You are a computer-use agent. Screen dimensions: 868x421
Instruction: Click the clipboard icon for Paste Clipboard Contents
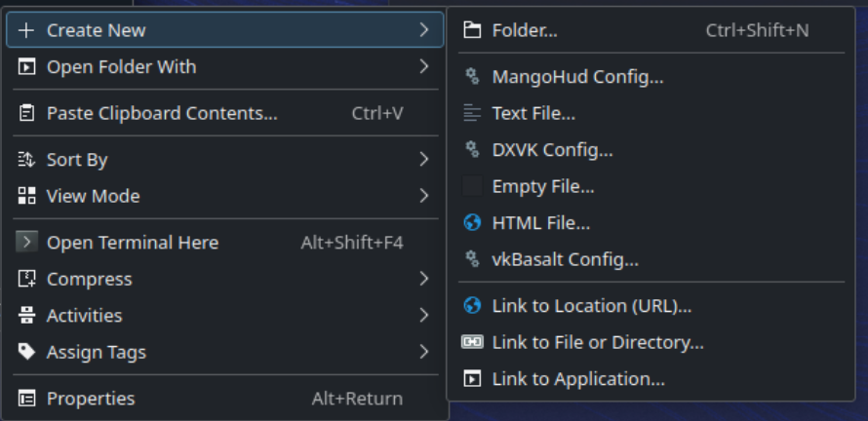[27, 113]
